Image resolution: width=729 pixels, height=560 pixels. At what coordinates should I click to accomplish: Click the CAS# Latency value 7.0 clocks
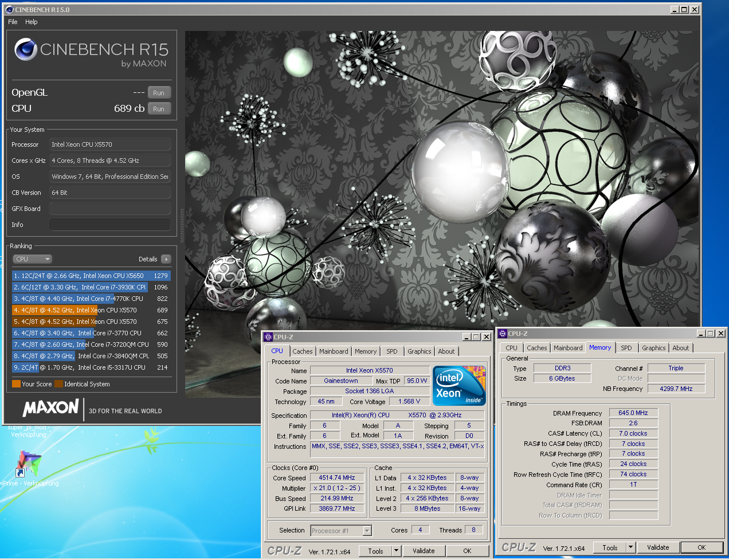(633, 433)
